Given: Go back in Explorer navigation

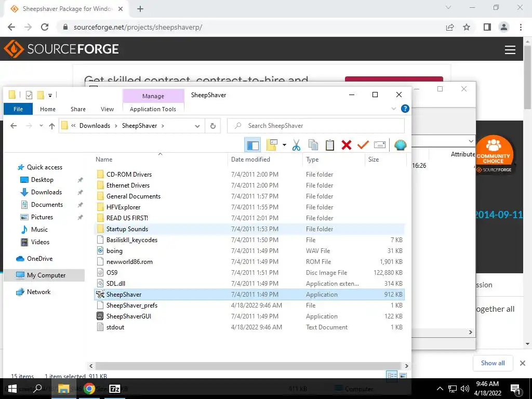Looking at the screenshot, I should [x=13, y=126].
